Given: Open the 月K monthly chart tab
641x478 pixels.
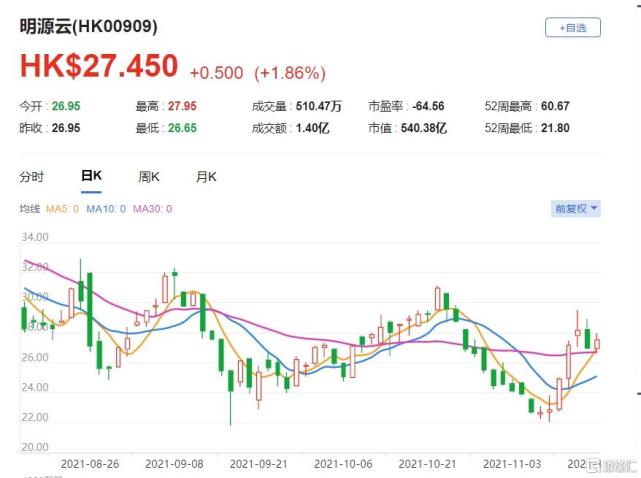Looking at the screenshot, I should pyautogui.click(x=206, y=177).
